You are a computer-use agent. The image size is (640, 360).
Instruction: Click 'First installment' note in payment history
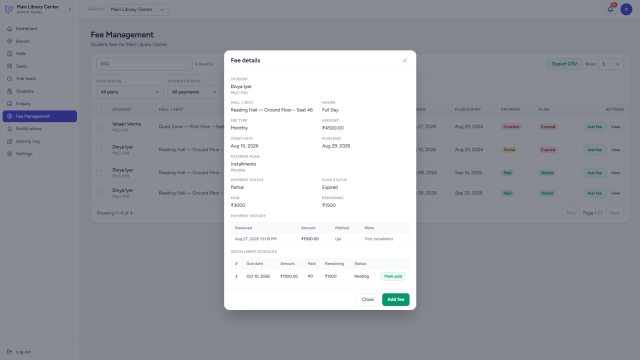click(379, 239)
